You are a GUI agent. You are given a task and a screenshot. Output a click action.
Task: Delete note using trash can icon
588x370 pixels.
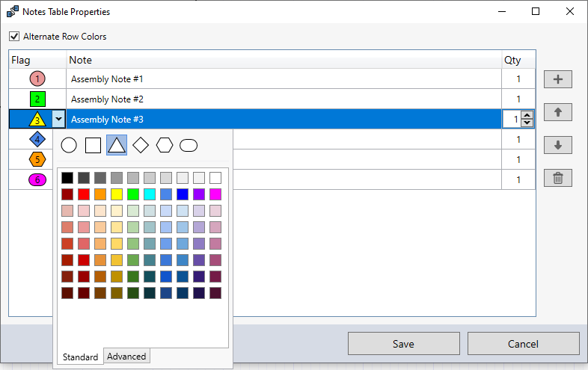[558, 178]
